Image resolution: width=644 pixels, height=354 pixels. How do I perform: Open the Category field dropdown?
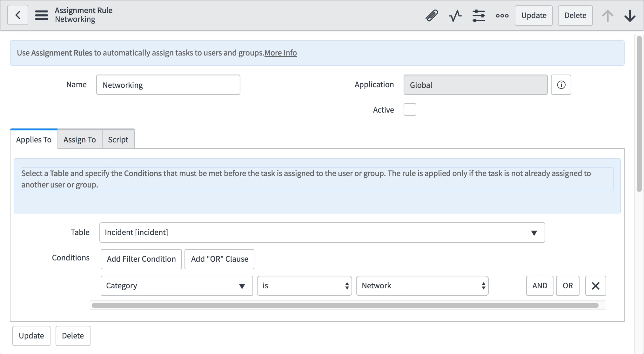(x=176, y=285)
